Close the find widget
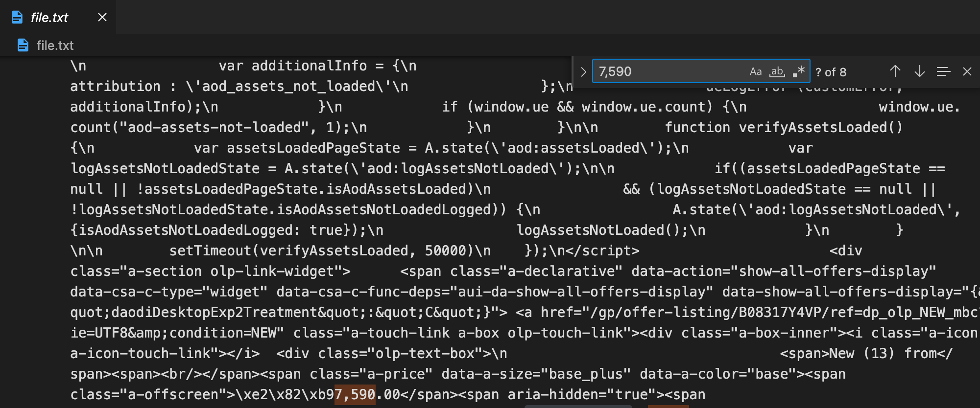 click(x=967, y=71)
